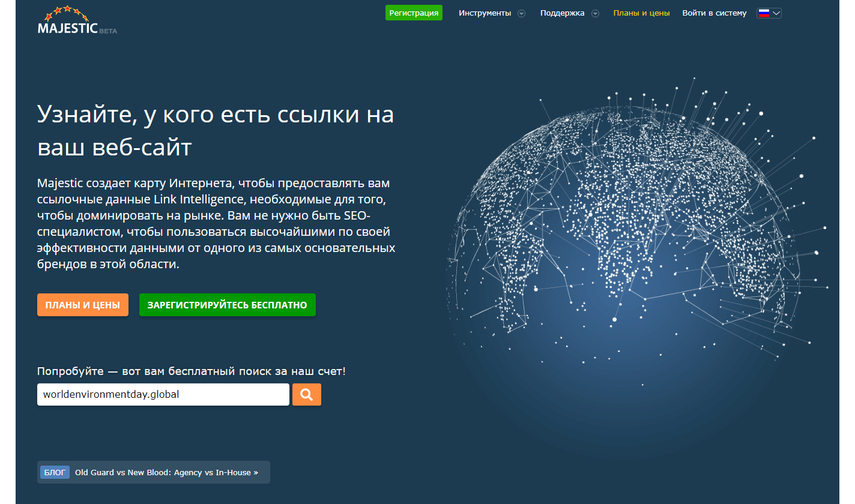Go to Планы и цены in navigation
The image size is (855, 504).
[641, 13]
